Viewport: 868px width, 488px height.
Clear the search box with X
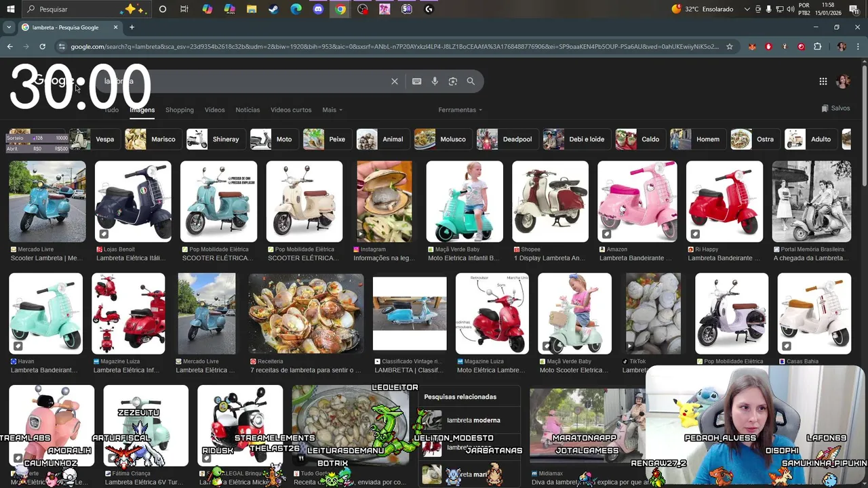click(x=395, y=81)
